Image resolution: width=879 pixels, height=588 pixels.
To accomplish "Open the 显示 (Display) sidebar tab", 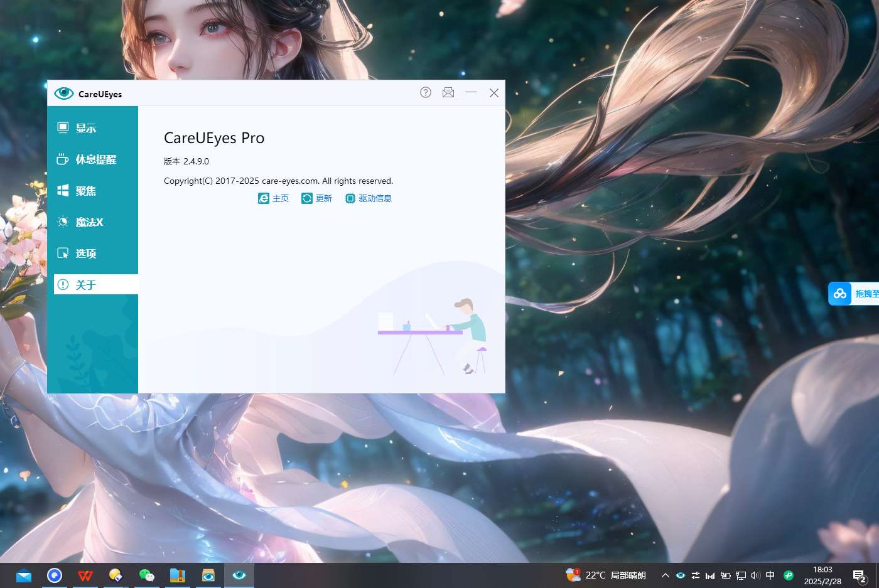I will pos(93,128).
